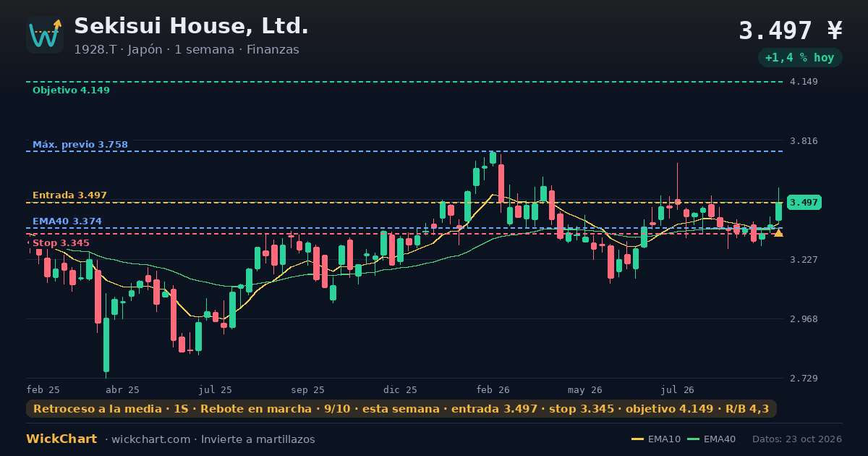868x456 pixels.
Task: Click the '2.968' price axis label
Action: pos(804,319)
